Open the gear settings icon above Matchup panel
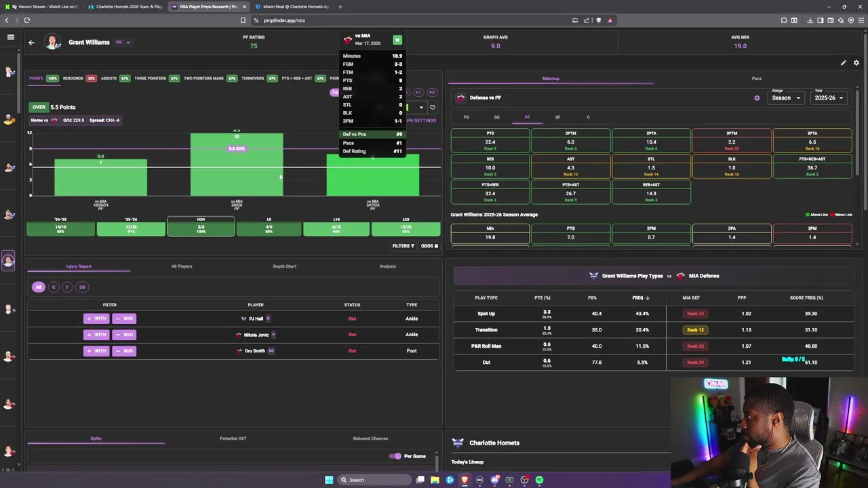868x488 pixels. point(856,63)
